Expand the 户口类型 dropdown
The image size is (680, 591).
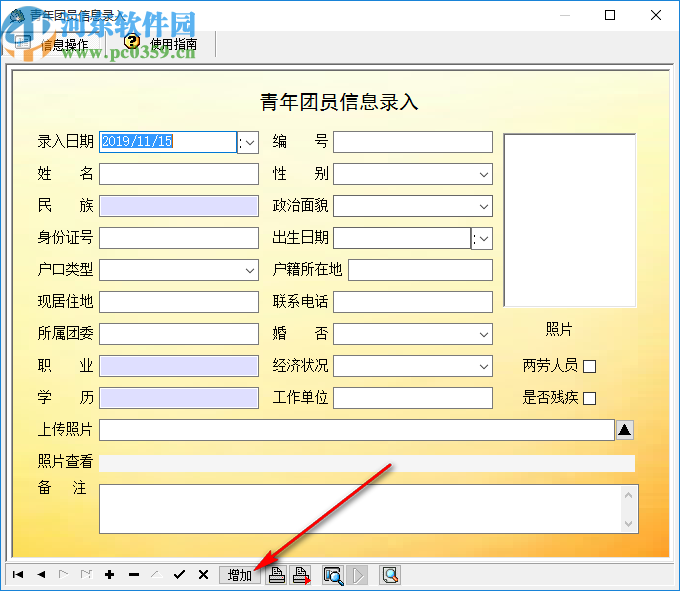click(250, 271)
